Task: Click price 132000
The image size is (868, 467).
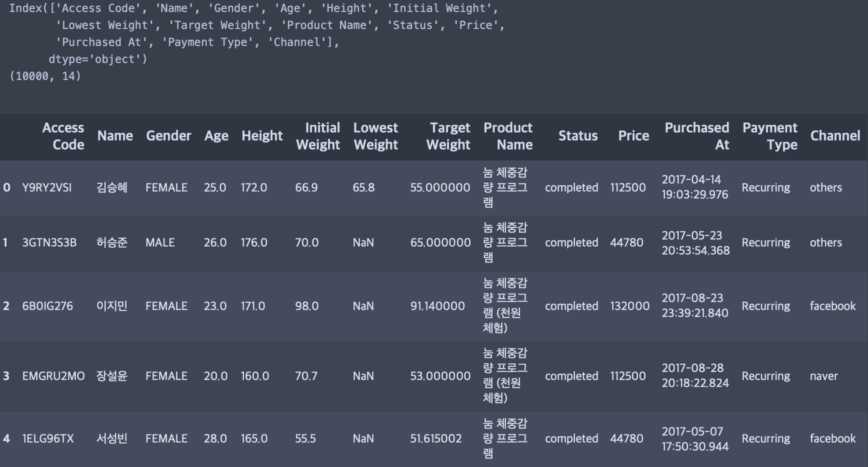Action: coord(630,306)
